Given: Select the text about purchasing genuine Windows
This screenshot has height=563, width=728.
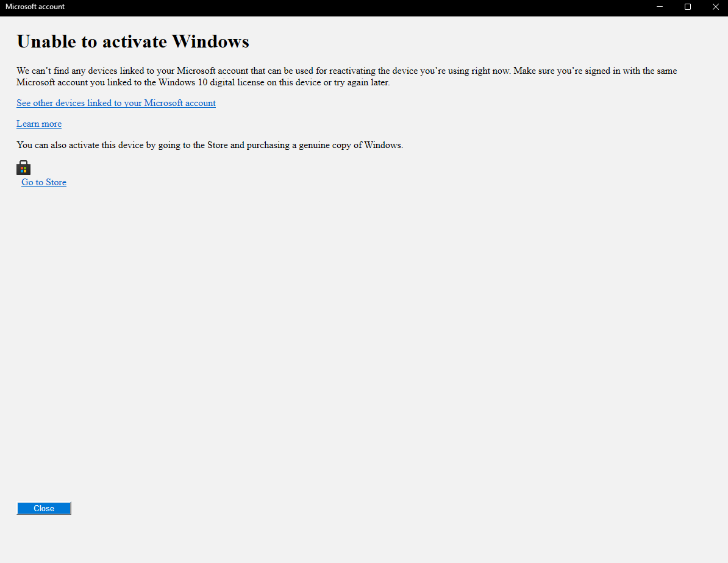Looking at the screenshot, I should coord(210,145).
